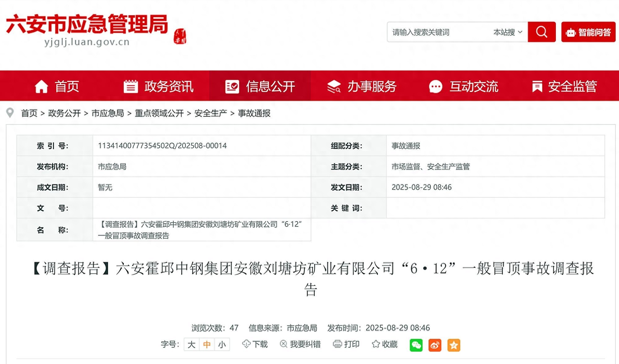Set font size to 小
619x364 pixels.
tap(222, 344)
